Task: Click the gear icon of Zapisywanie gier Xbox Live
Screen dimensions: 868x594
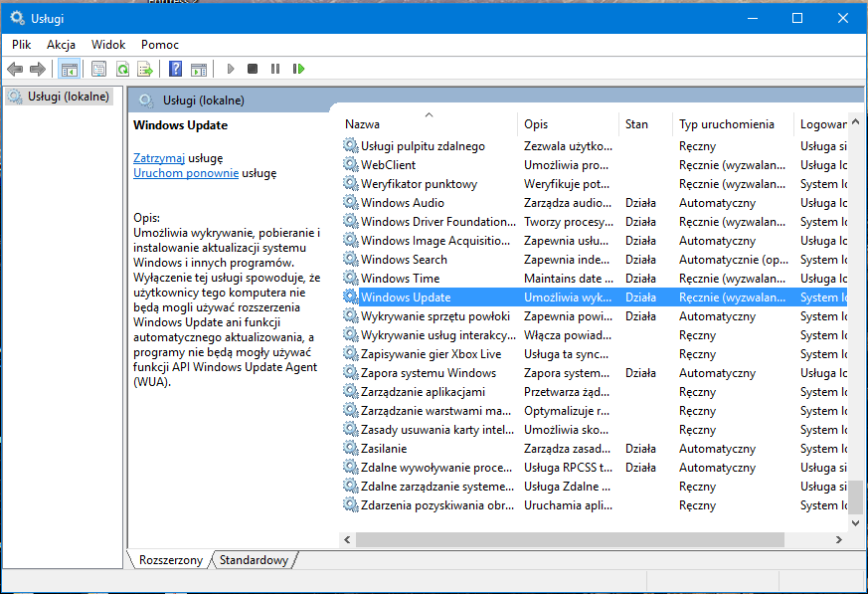Action: pos(350,353)
